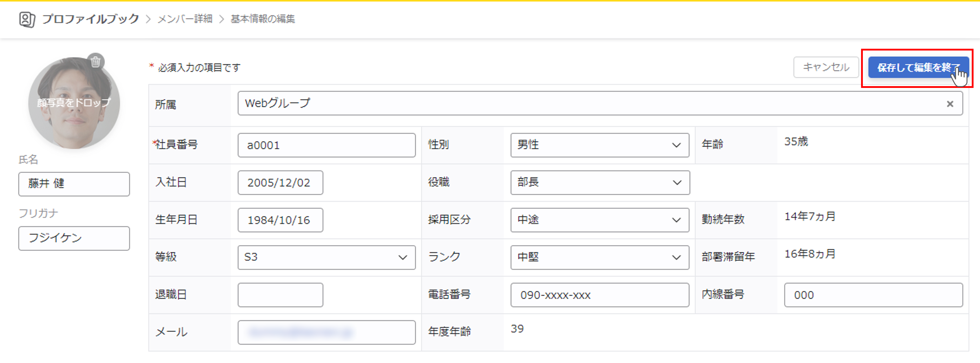Open the 性別 gender dropdown
Image resolution: width=980 pixels, height=363 pixels.
click(600, 145)
